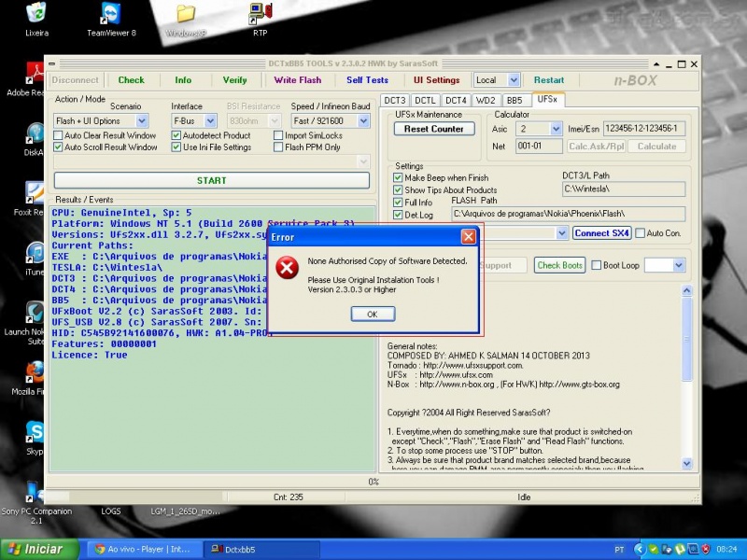The height and width of the screenshot is (560, 747).
Task: Expand the Speed Fast / 921600 dropdown
Action: pyautogui.click(x=363, y=121)
